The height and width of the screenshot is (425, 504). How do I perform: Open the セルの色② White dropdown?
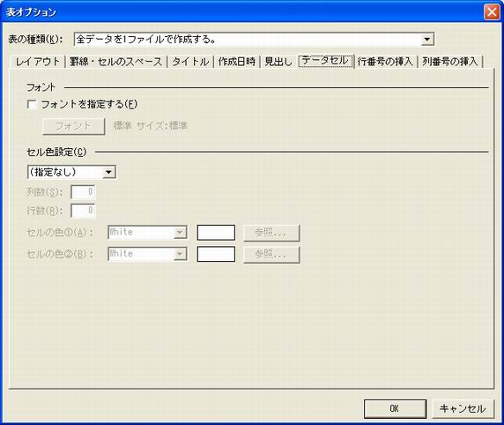pyautogui.click(x=180, y=254)
